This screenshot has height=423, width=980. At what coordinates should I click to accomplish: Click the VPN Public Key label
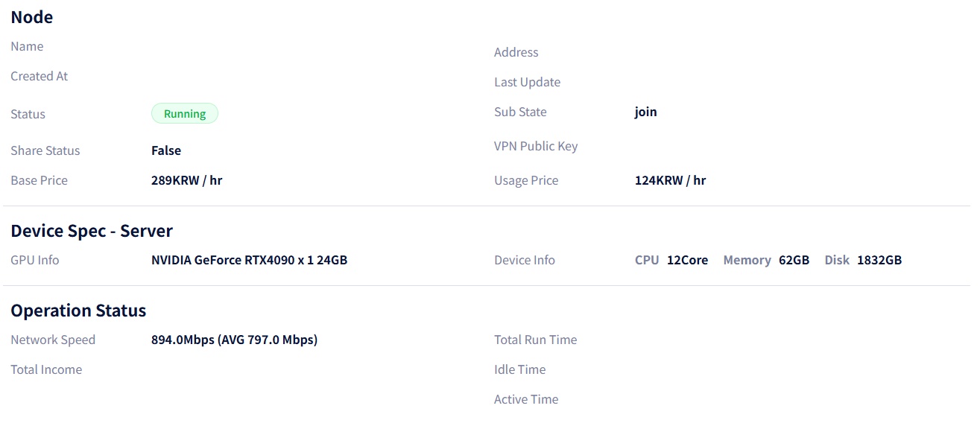click(535, 146)
